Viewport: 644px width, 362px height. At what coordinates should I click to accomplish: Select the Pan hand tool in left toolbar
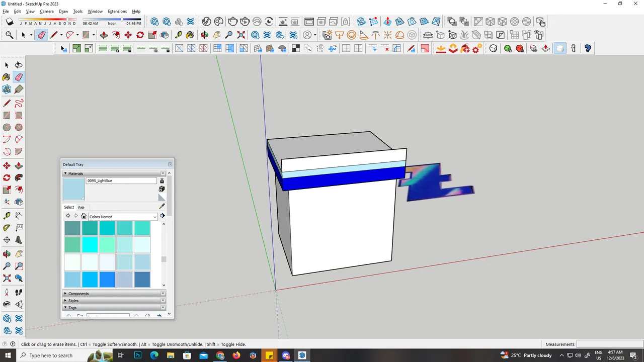tap(19, 254)
